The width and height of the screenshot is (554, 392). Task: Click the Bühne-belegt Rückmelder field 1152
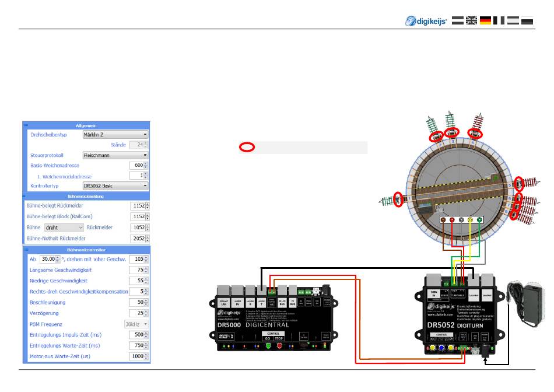140,206
